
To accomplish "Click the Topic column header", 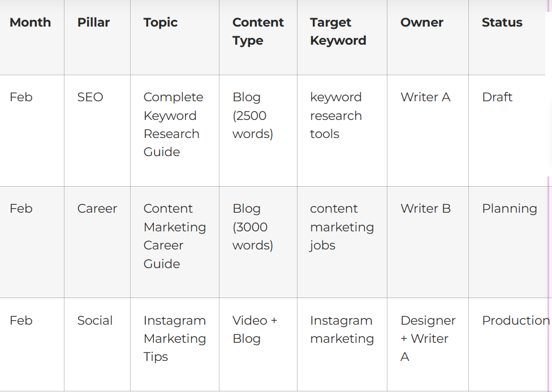I will 161,23.
